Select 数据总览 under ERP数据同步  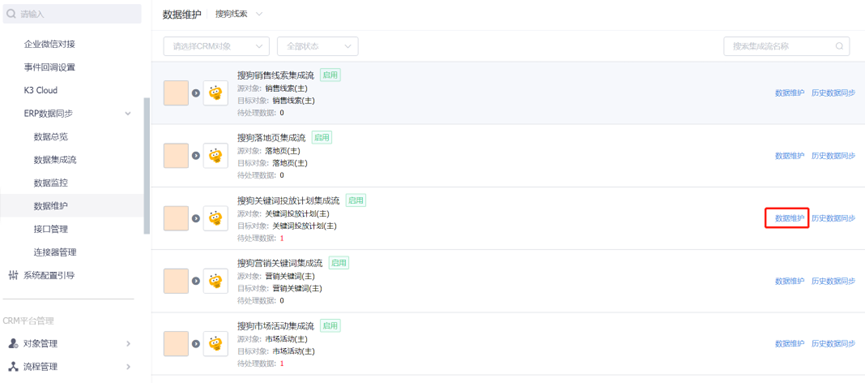[x=51, y=136]
